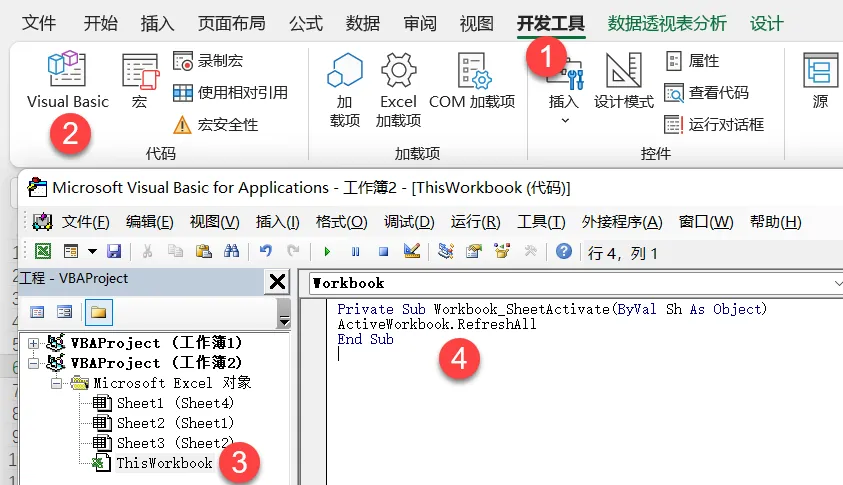Open the 数据透视表分析 ribbon tab
Viewport: 843px width, 485px height.
click(667, 23)
